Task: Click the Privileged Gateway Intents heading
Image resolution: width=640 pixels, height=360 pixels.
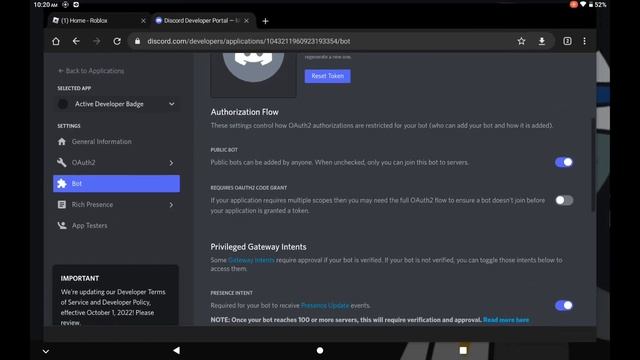Action: 258,247
